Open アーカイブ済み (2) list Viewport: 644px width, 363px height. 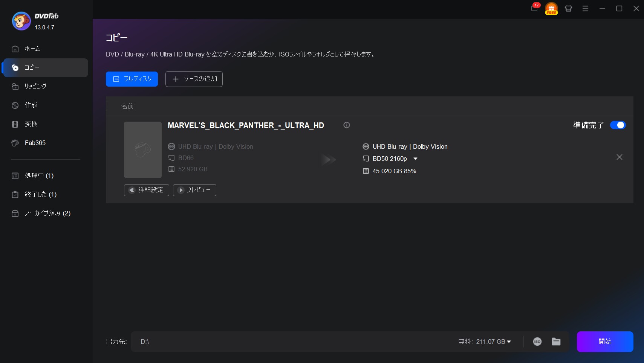[46, 214]
